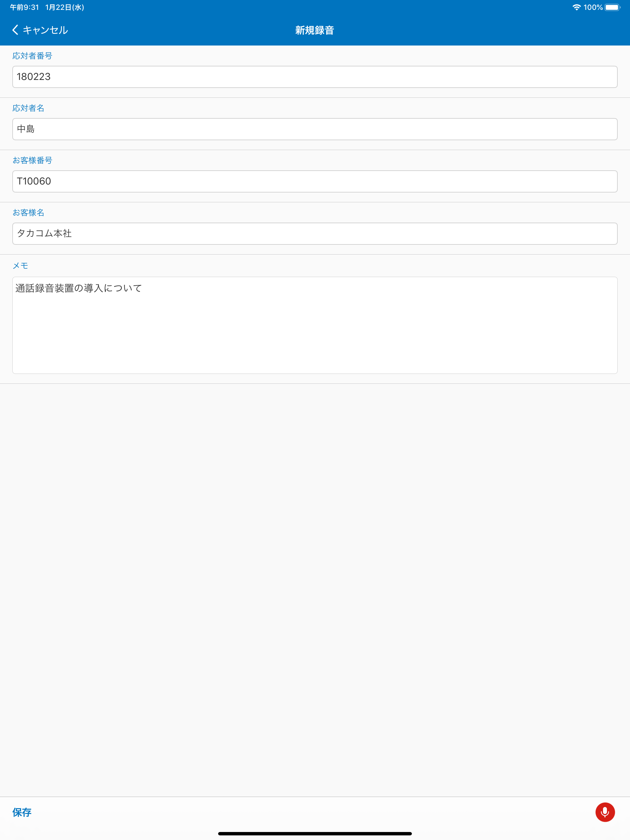Select the お客様番号 field containing T10060

point(315,181)
